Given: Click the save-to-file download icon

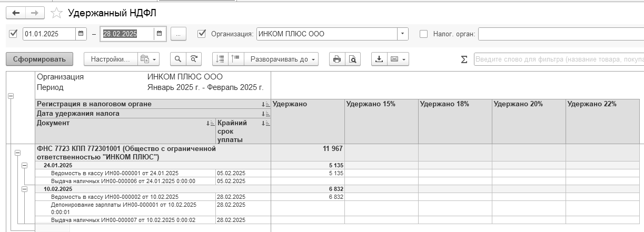Looking at the screenshot, I should [x=379, y=59].
